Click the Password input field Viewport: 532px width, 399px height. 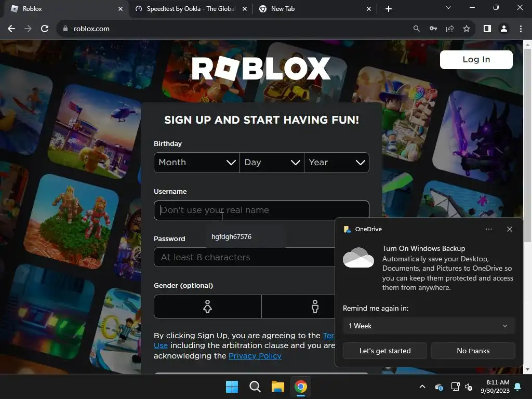pos(244,257)
